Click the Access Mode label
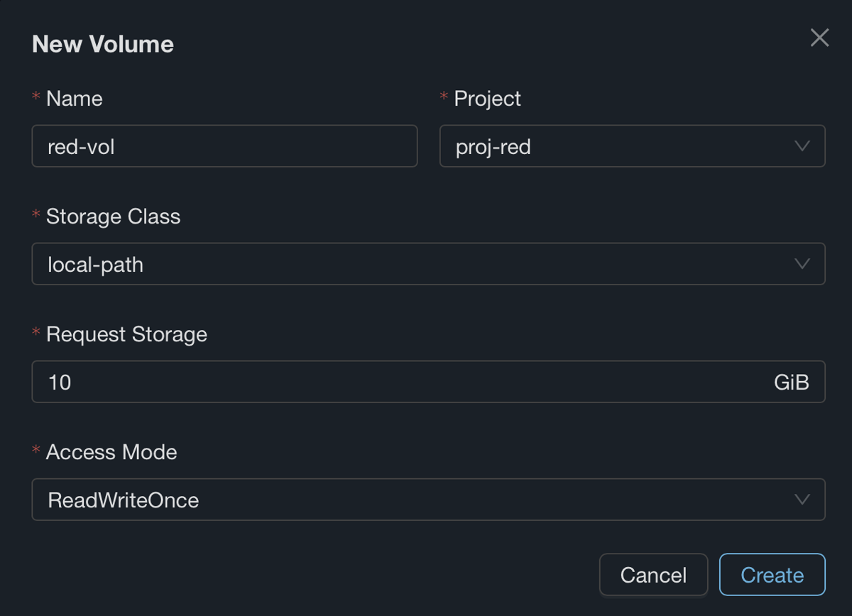The width and height of the screenshot is (852, 616). [x=111, y=452]
